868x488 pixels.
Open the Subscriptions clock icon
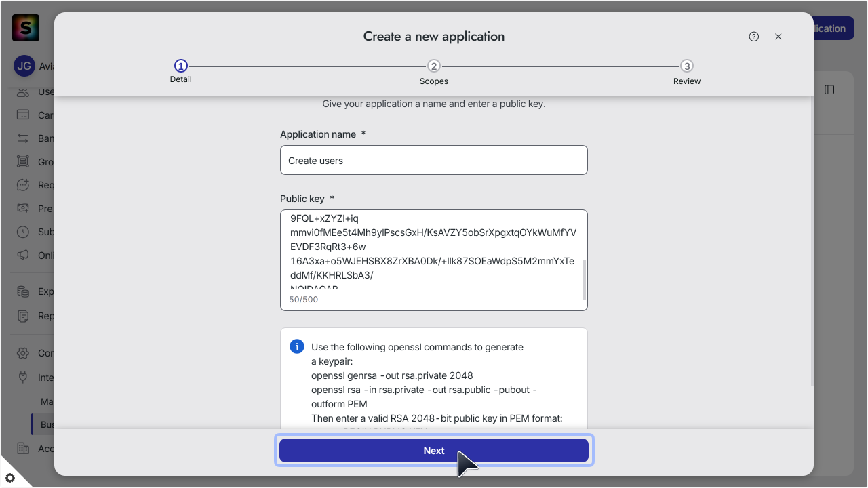[x=23, y=232]
